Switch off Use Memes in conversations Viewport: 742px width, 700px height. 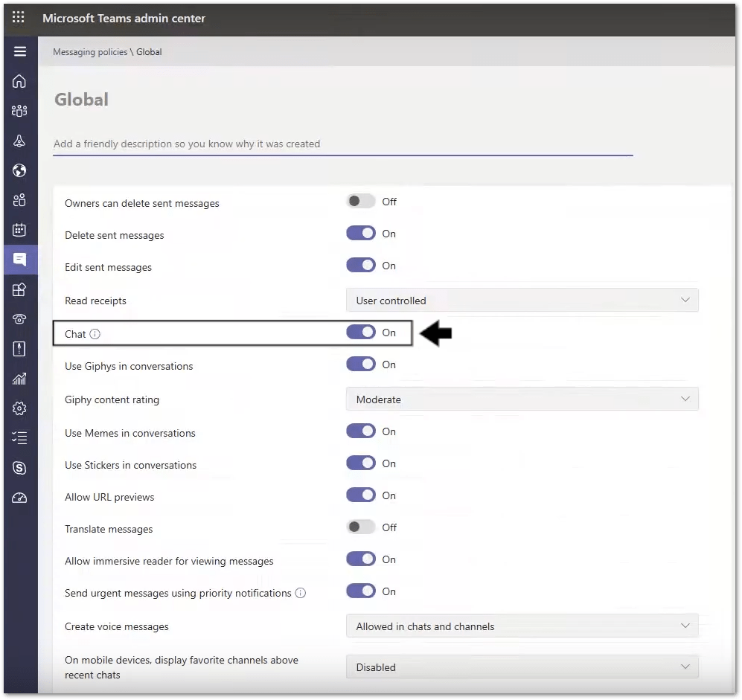coord(361,431)
